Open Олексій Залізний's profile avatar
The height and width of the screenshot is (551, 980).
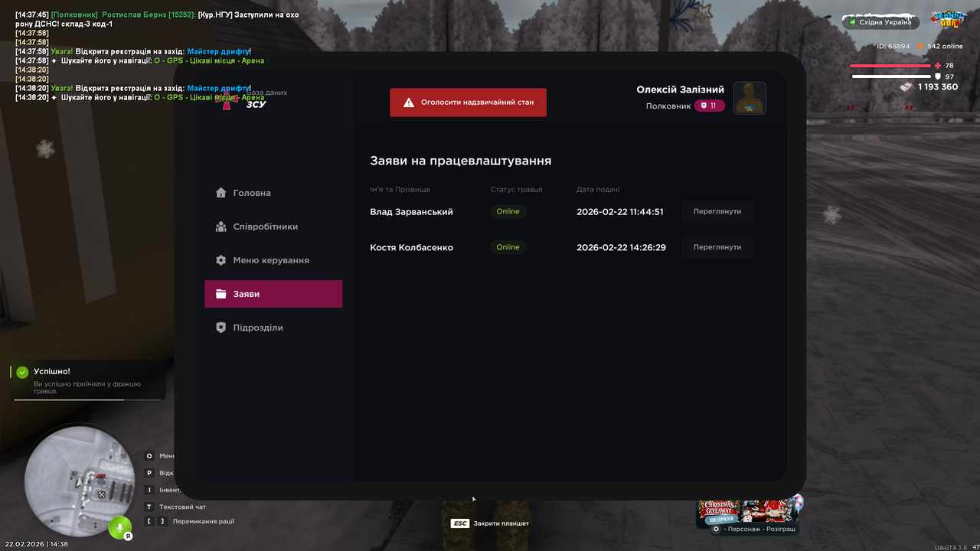coord(750,98)
